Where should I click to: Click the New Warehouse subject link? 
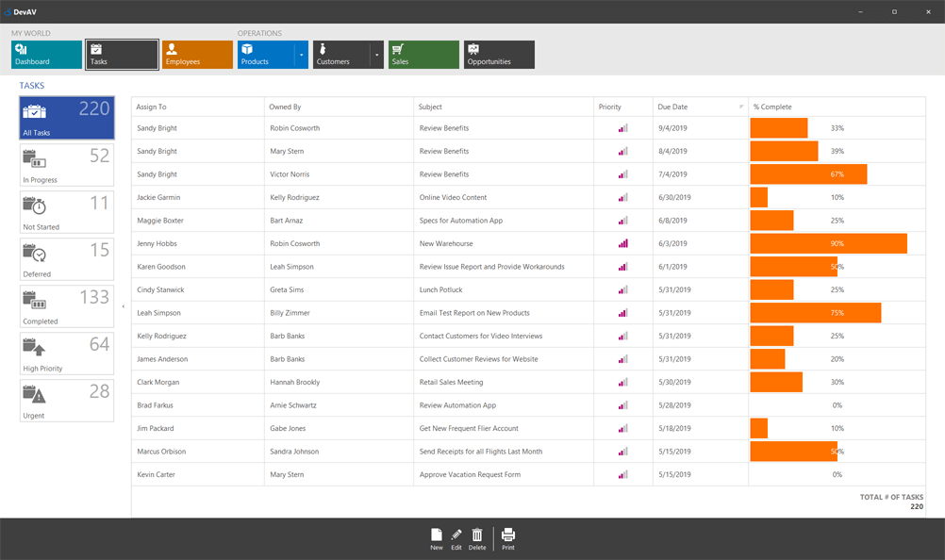tap(447, 243)
